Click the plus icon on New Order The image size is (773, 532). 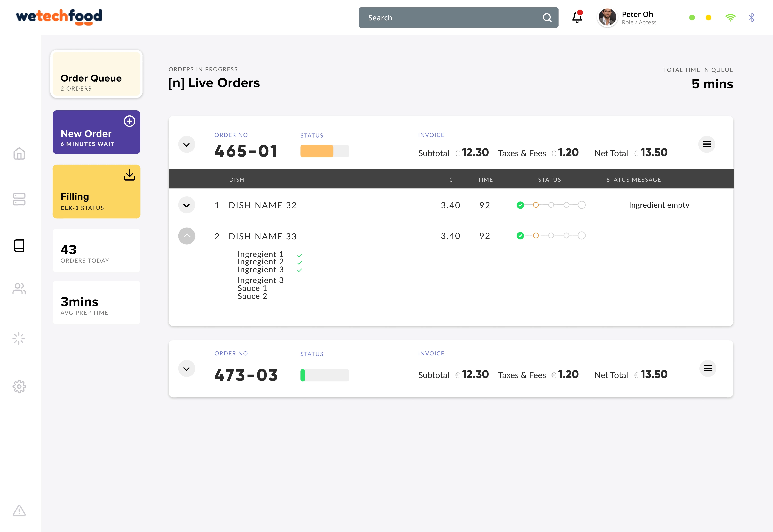coord(130,121)
